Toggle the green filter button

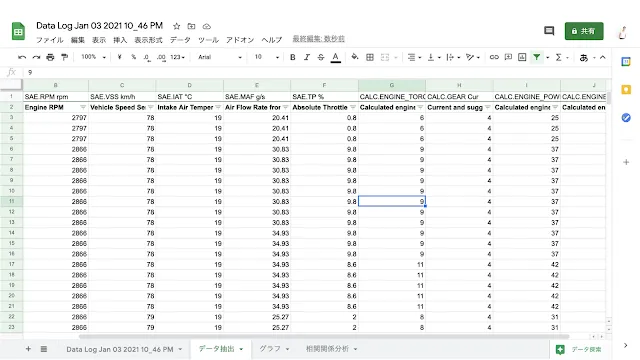537,57
